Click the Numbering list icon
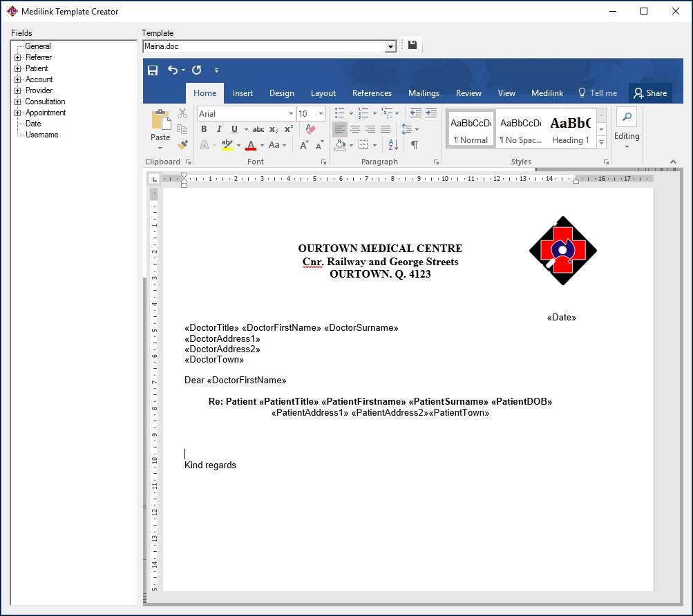 [363, 113]
